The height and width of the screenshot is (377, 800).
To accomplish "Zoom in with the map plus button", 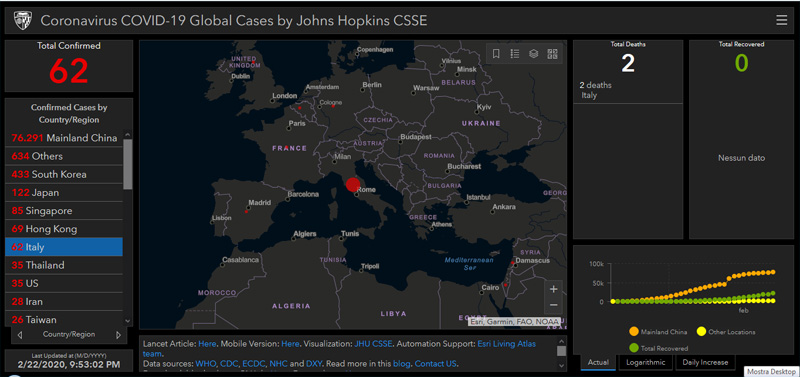I will point(554,289).
